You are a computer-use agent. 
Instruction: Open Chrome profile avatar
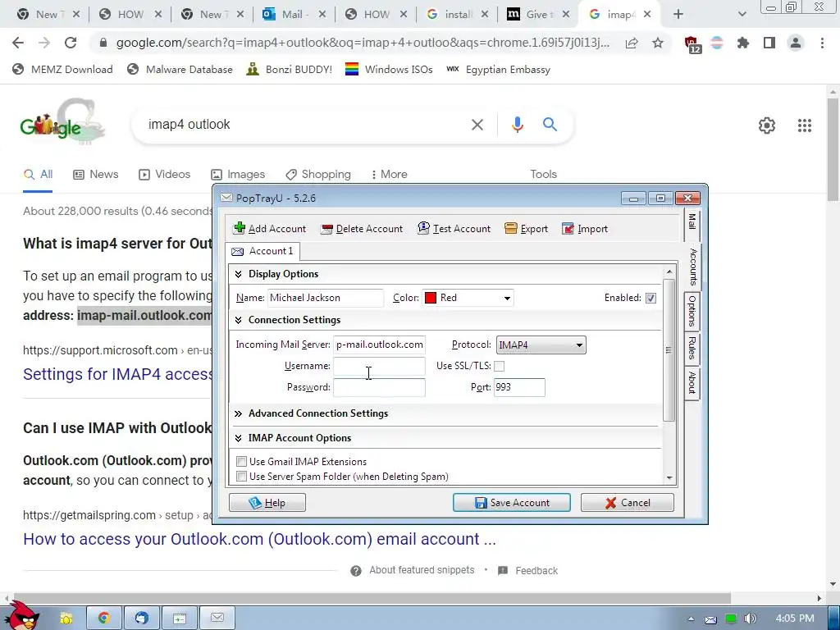[x=796, y=43]
